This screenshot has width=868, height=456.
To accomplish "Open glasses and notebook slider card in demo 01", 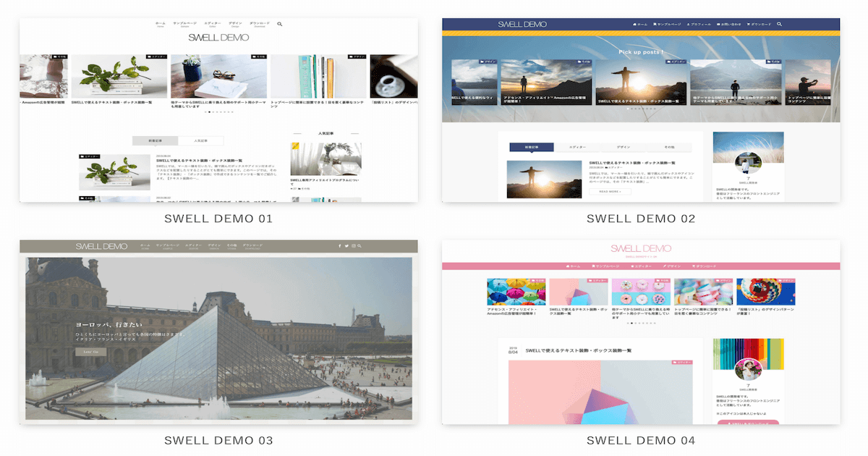I will (x=219, y=76).
